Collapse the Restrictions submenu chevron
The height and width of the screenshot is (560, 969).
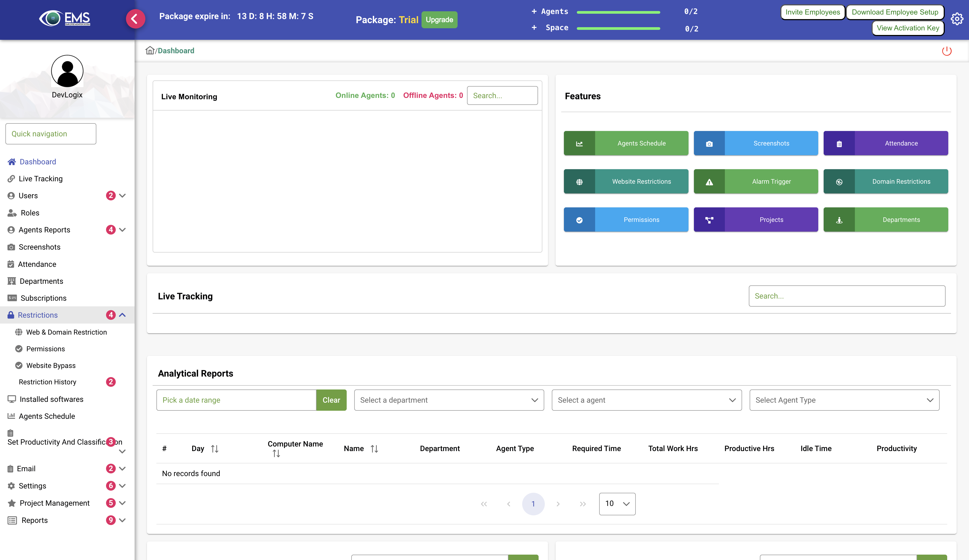[122, 315]
